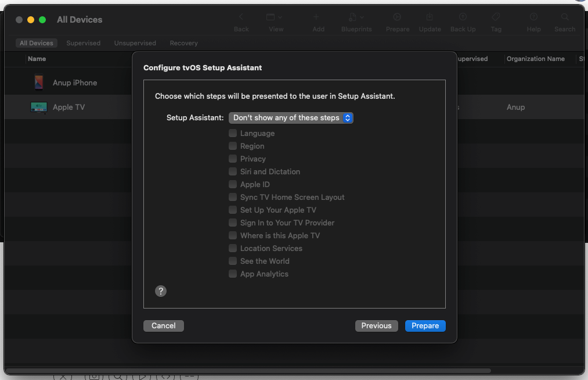Toggle the App Analytics checkbox
Screen dimensions: 588x380
pyautogui.click(x=233, y=274)
